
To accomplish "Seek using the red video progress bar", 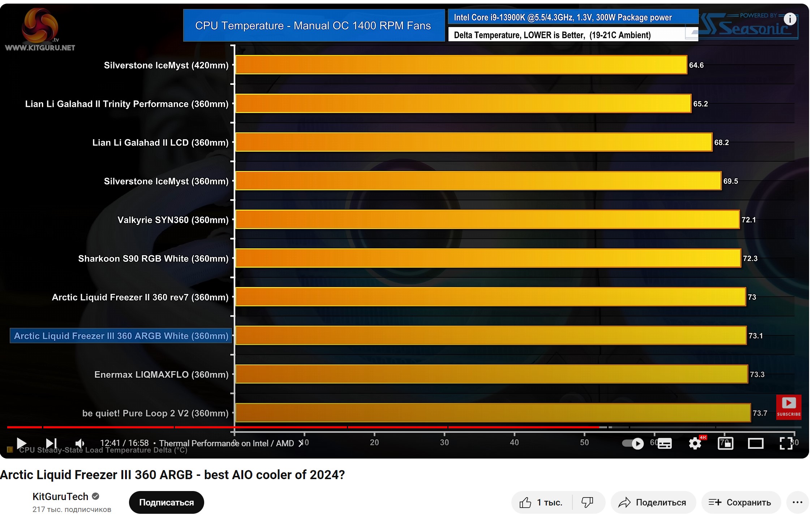I will click(x=289, y=427).
